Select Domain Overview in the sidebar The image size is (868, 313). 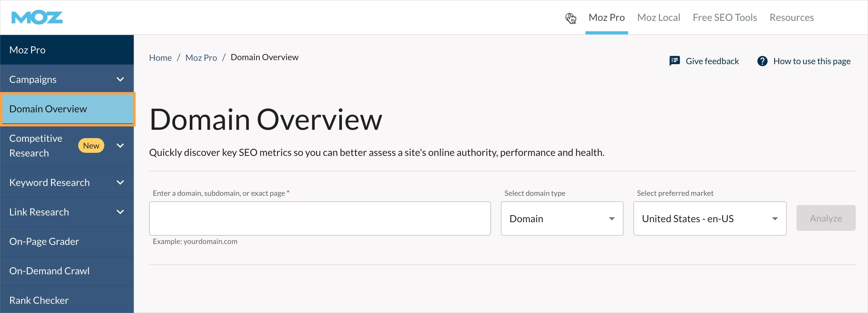(x=48, y=109)
